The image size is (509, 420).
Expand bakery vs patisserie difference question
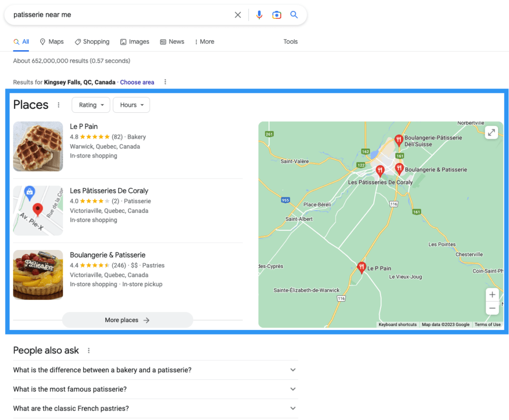[x=155, y=370]
